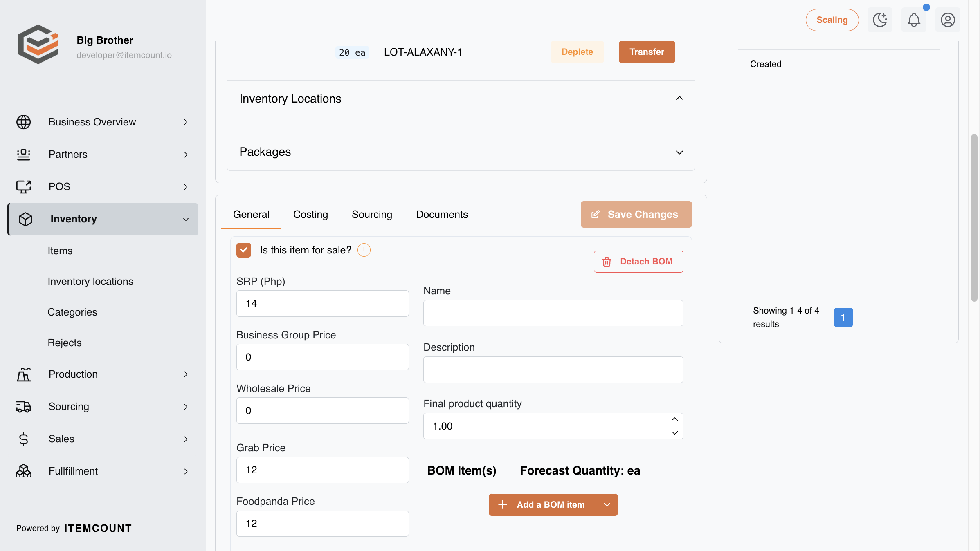Click the Business Overview globe icon
Image resolution: width=980 pixels, height=551 pixels.
pyautogui.click(x=23, y=122)
